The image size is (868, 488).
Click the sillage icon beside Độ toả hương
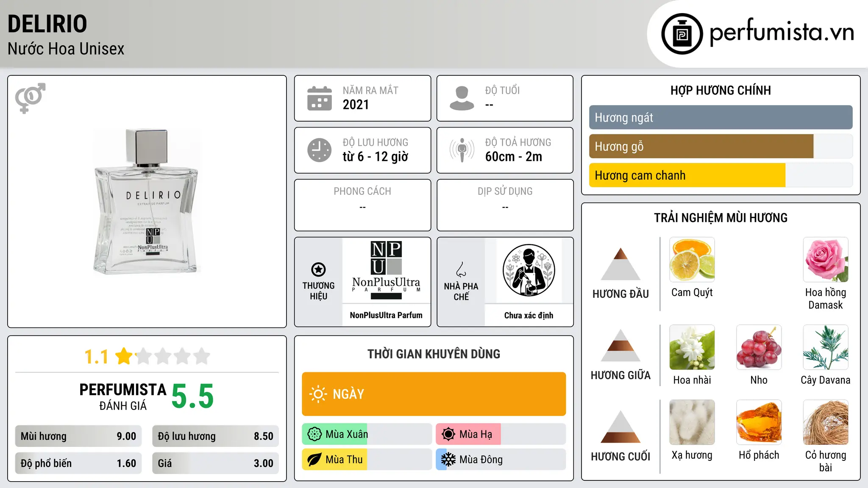pyautogui.click(x=462, y=150)
